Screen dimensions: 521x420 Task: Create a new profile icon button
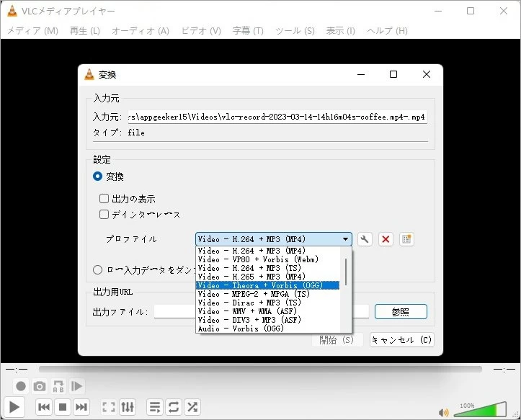click(x=406, y=239)
